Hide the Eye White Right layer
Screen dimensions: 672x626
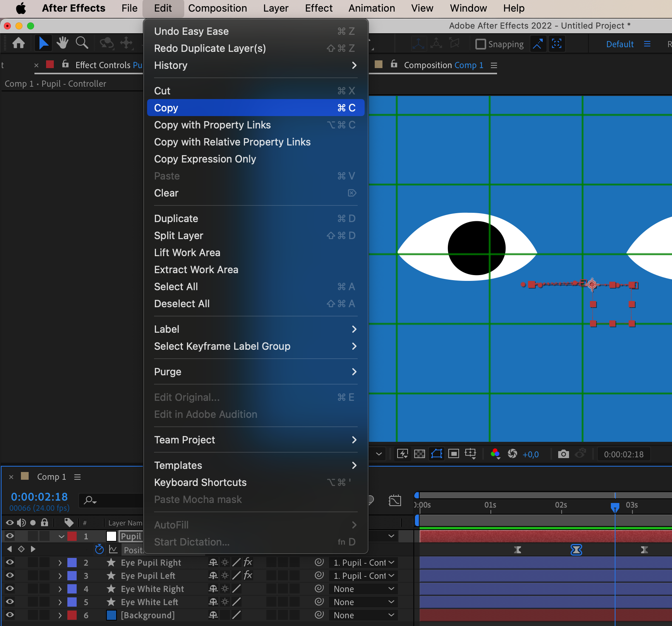coord(10,588)
